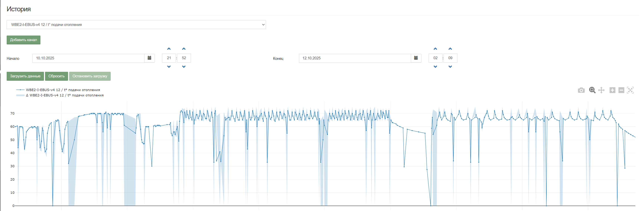The width and height of the screenshot is (644, 211).
Task: Decrease the start minutes value
Action: pos(184,67)
